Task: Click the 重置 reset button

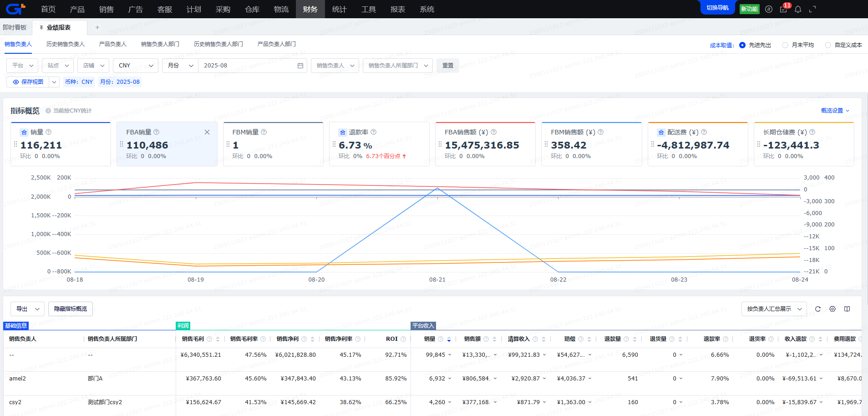Action: click(x=448, y=66)
